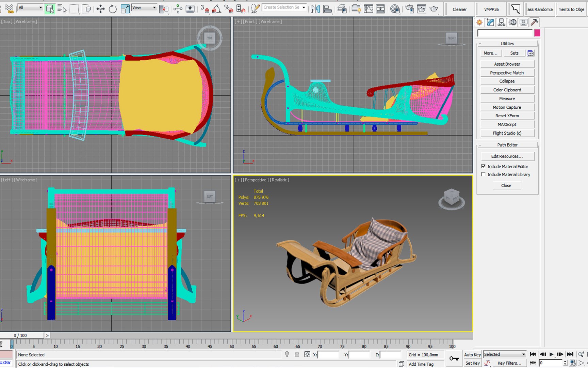Toggle Auto Key mode
The width and height of the screenshot is (588, 368).
472,354
